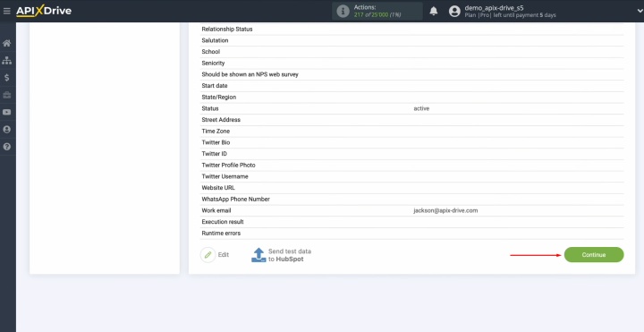
Task: Click the demo_apix-drive_s5 username
Action: (494, 8)
